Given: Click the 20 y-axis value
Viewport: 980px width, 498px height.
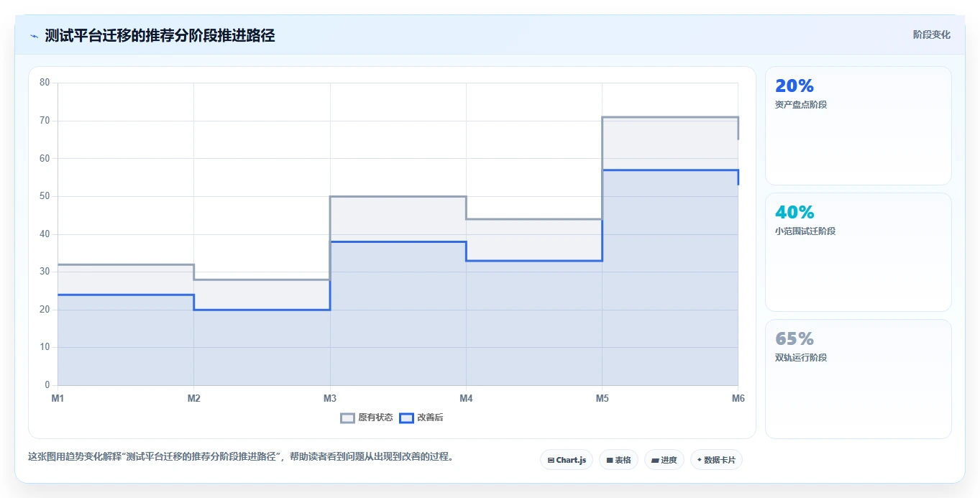Looking at the screenshot, I should (x=45, y=310).
